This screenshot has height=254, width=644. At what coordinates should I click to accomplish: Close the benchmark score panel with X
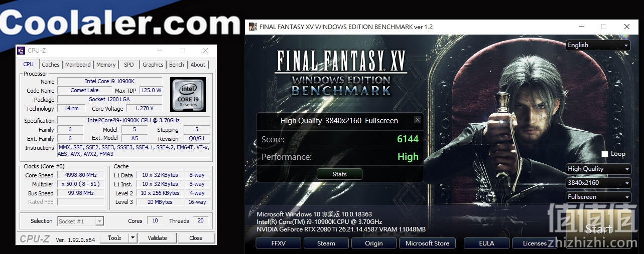pos(417,120)
